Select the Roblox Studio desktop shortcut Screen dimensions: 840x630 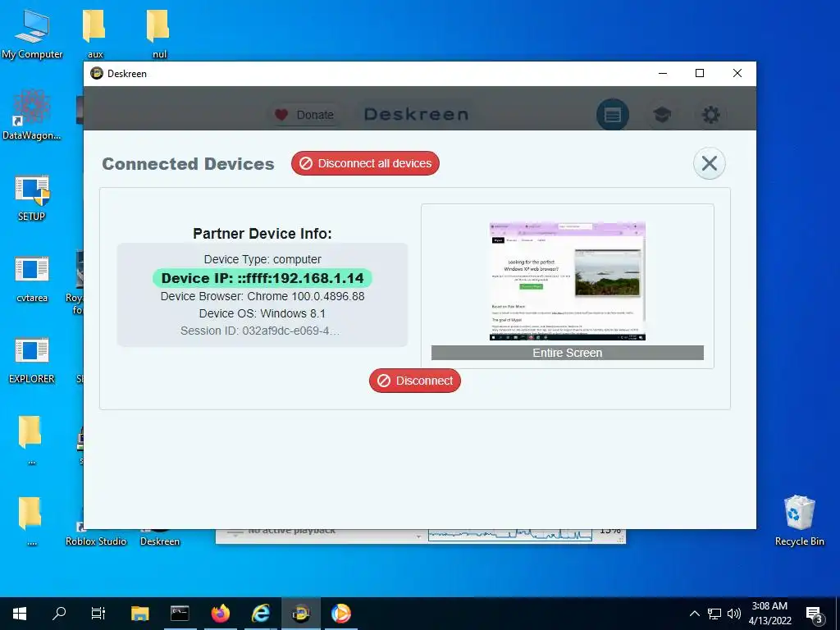point(96,541)
